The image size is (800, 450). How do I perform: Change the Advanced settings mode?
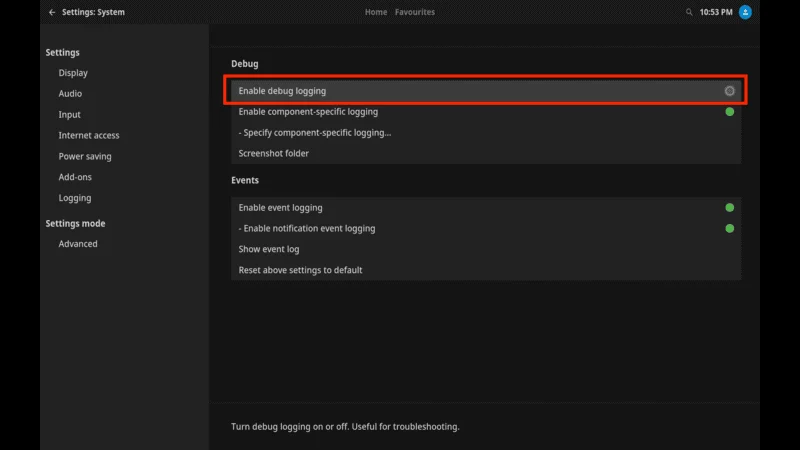[78, 244]
